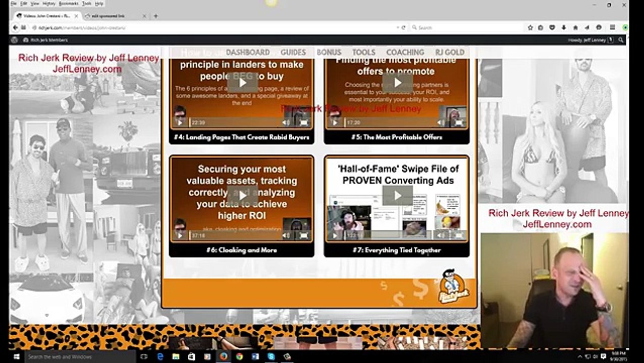Open the Windows Start button
The width and height of the screenshot is (644, 363).
point(16,356)
